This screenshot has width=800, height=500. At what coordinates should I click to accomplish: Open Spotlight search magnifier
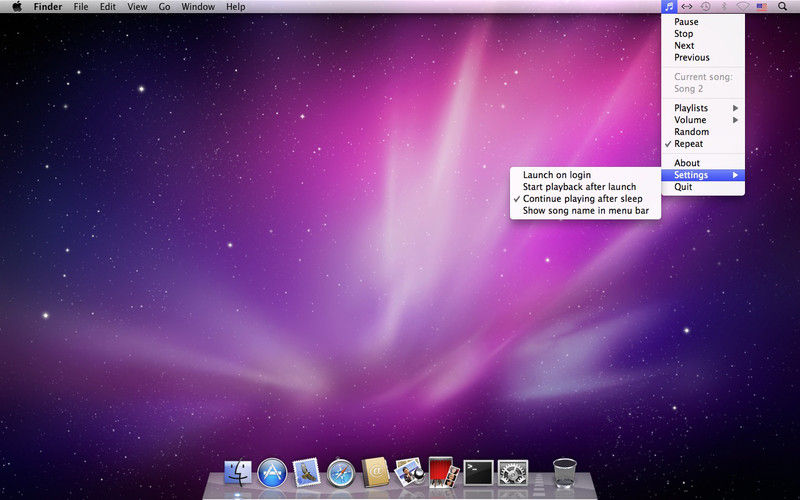click(782, 7)
